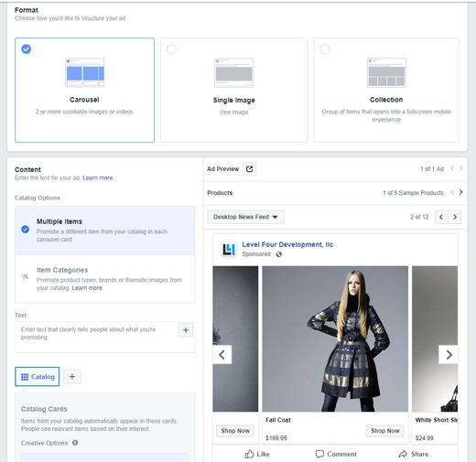Viewport: 476px width, 462px height.
Task: Click plus button beside the Text field
Action: (186, 330)
